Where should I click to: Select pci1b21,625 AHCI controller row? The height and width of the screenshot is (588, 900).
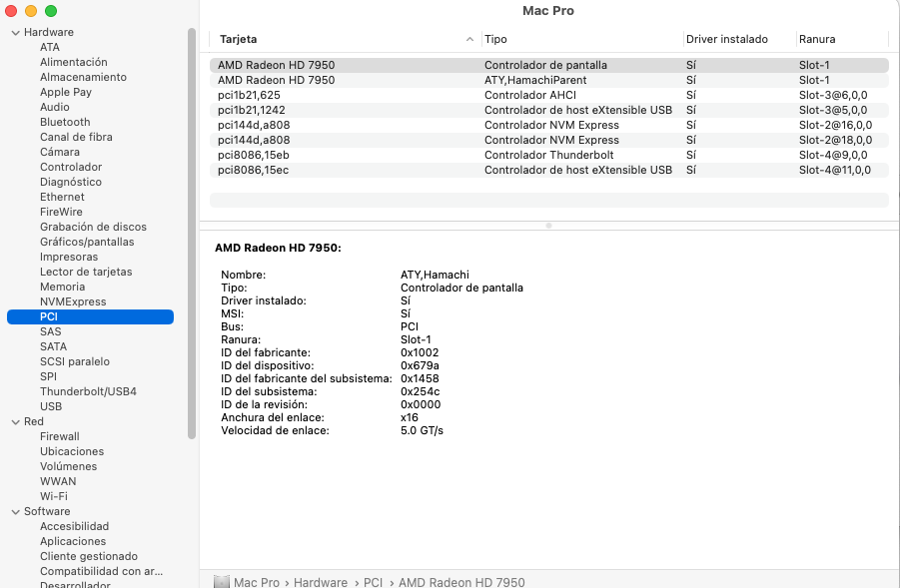tap(548, 95)
